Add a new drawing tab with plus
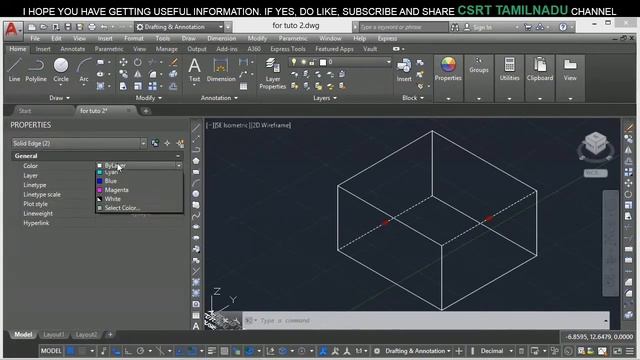640x360 pixels. (146, 111)
